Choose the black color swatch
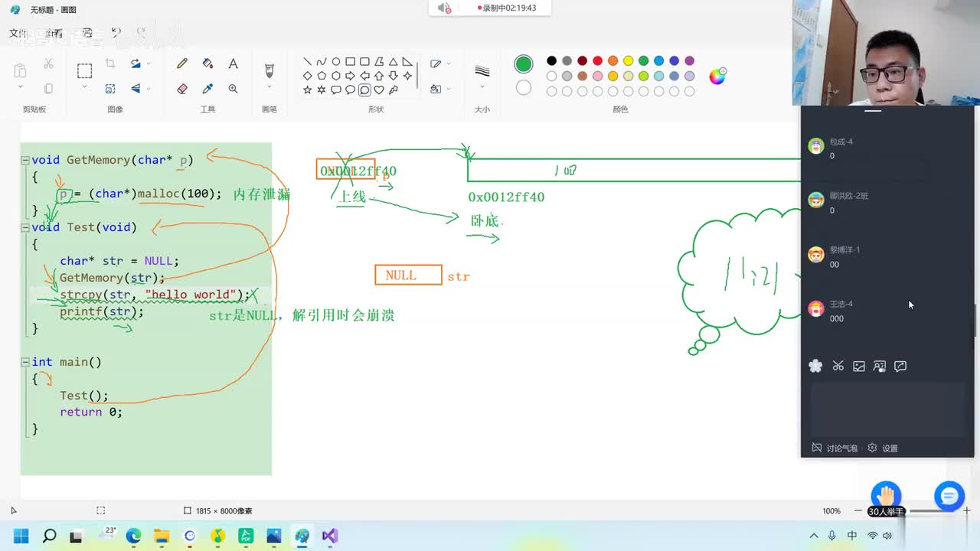 [551, 61]
